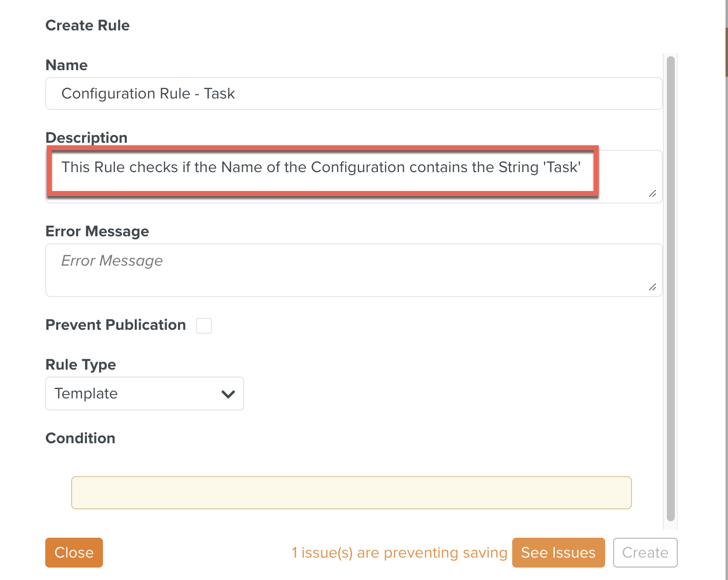The height and width of the screenshot is (580, 728).
Task: Click the 'Prevent Publication' label text
Action: [115, 325]
